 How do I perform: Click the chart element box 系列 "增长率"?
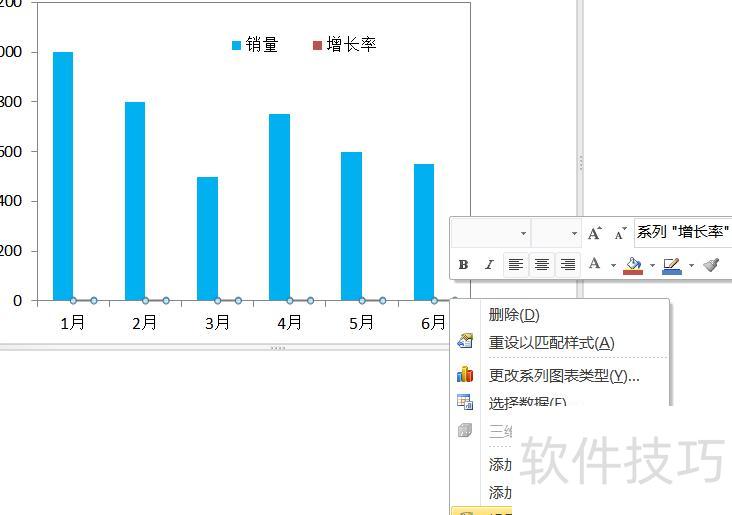pyautogui.click(x=683, y=232)
